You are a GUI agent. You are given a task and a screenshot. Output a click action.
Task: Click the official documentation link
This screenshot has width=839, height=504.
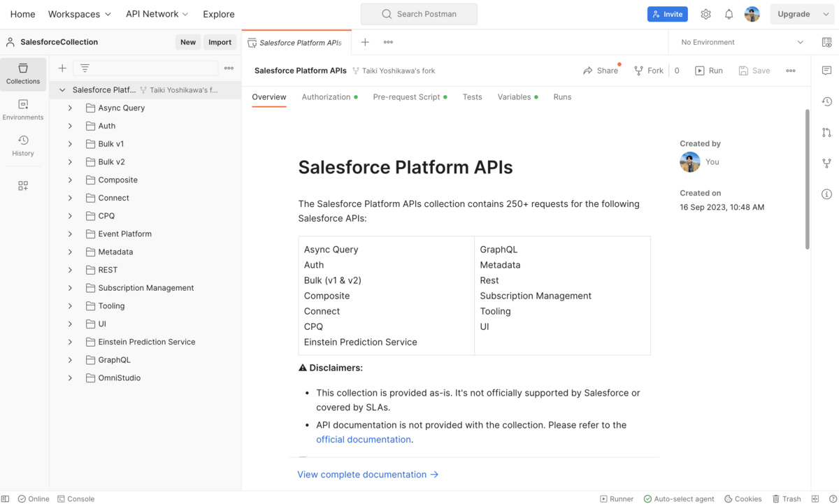tap(363, 439)
